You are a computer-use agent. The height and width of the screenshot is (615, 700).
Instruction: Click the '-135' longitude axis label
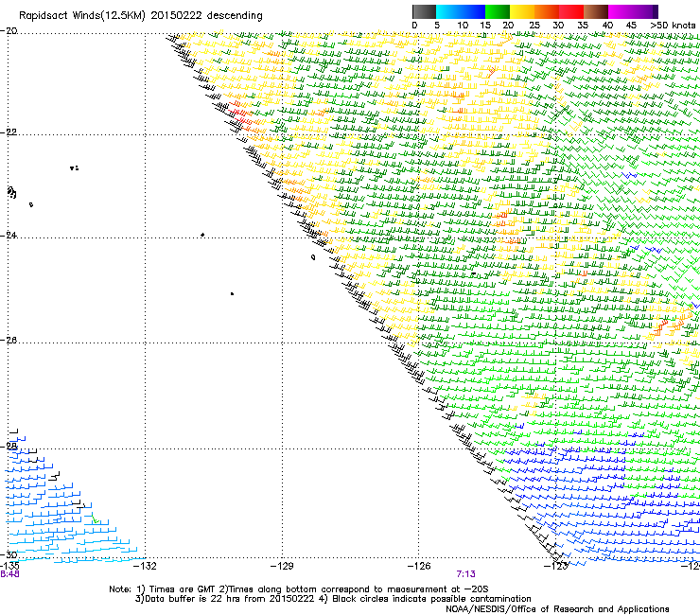coord(9,566)
